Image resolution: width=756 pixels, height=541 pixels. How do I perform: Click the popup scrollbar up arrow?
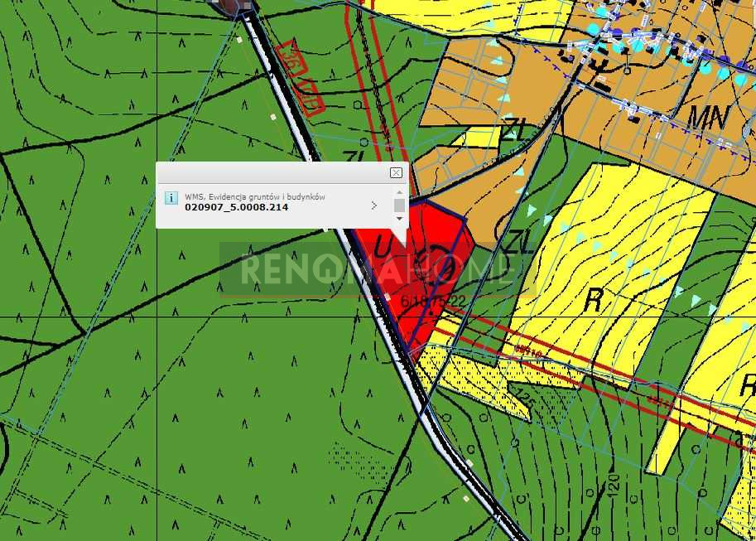tap(399, 191)
